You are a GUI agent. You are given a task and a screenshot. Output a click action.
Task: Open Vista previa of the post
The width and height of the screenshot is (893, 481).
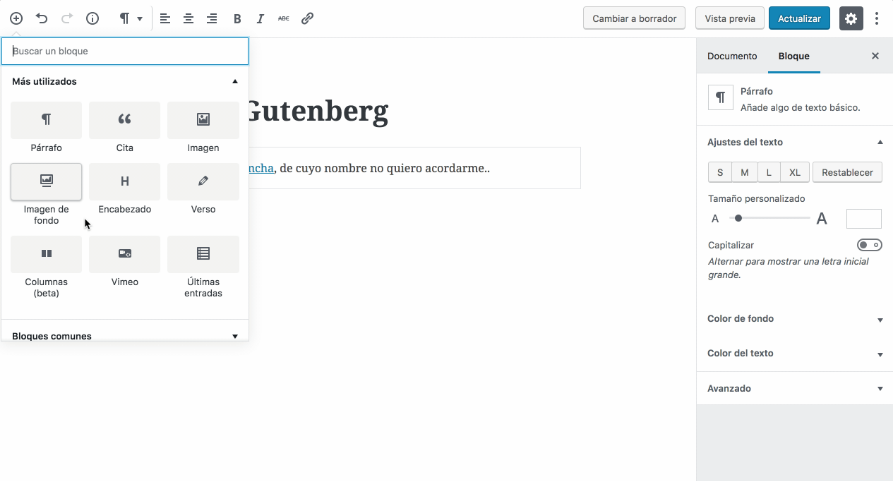click(x=730, y=18)
